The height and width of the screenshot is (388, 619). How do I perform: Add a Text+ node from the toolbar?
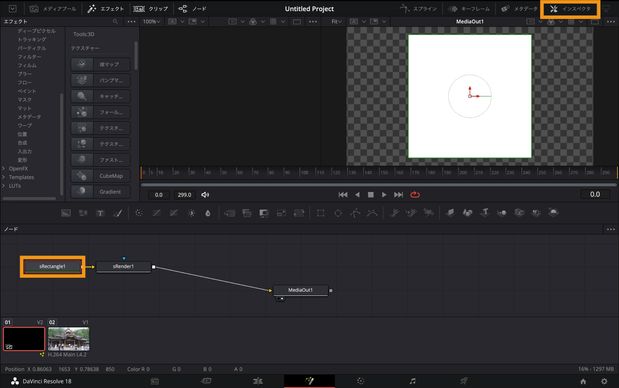[x=100, y=213]
